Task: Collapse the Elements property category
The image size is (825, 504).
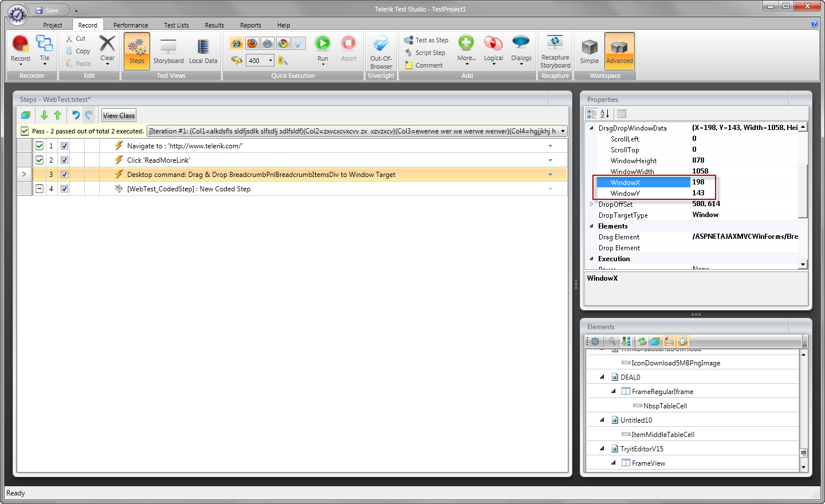Action: coord(591,226)
